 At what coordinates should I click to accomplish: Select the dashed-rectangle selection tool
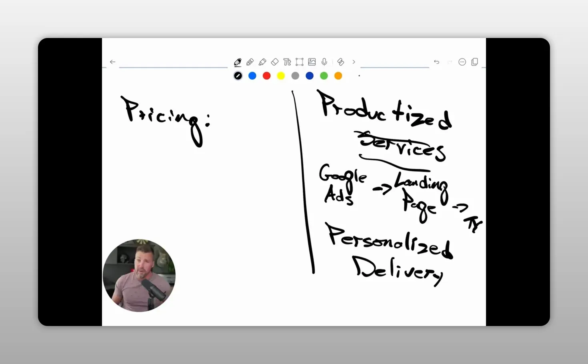(299, 62)
